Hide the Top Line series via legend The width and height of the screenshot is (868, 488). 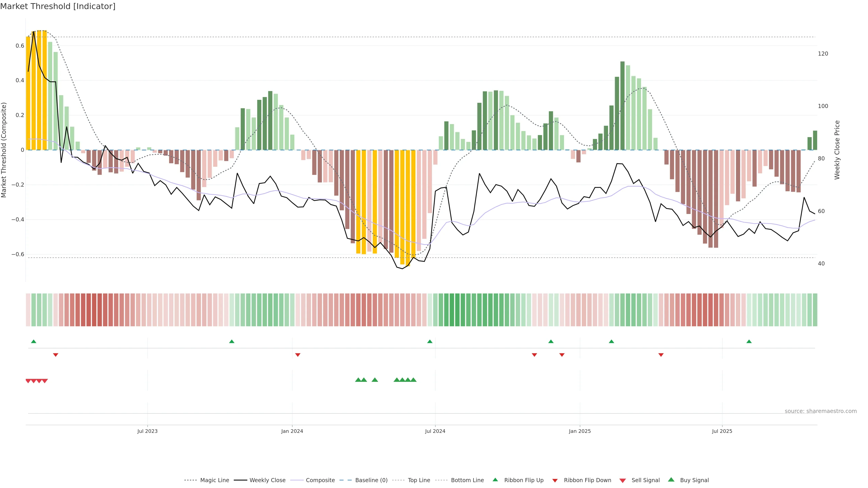[x=419, y=480]
